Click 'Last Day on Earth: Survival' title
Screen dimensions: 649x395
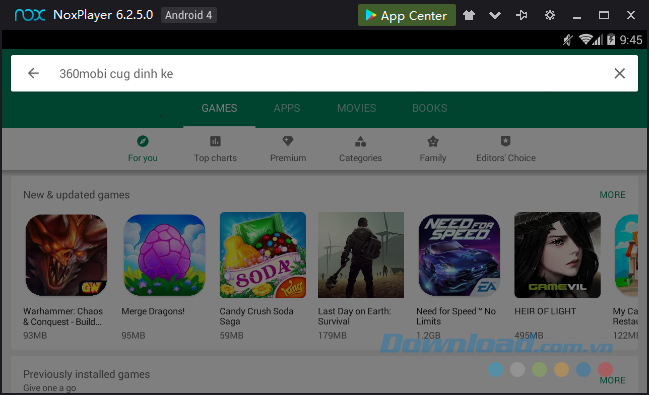pyautogui.click(x=354, y=316)
